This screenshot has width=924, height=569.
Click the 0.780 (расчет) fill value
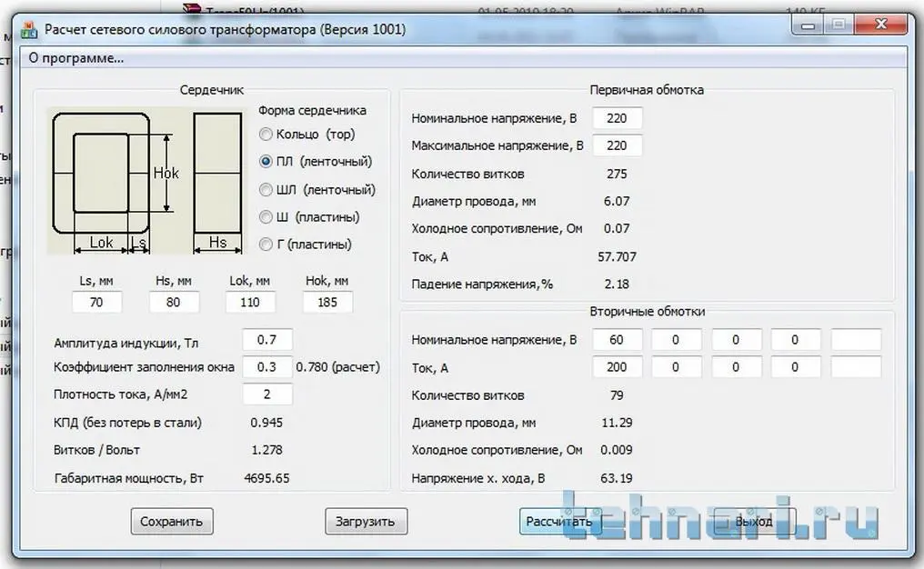click(x=337, y=367)
